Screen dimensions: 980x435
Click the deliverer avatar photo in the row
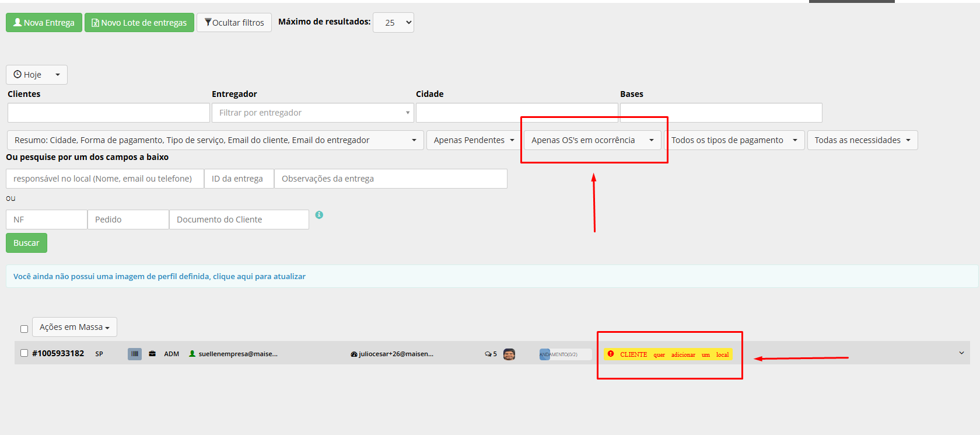tap(509, 354)
